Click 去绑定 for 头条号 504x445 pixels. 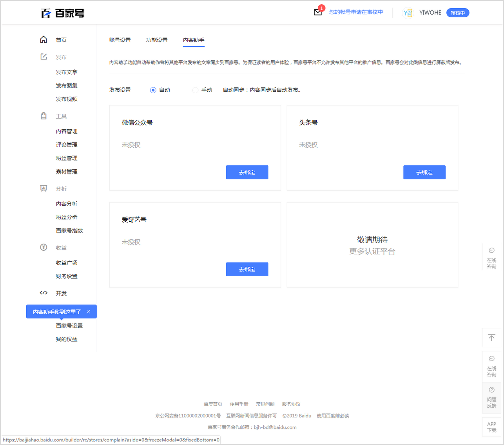[424, 172]
